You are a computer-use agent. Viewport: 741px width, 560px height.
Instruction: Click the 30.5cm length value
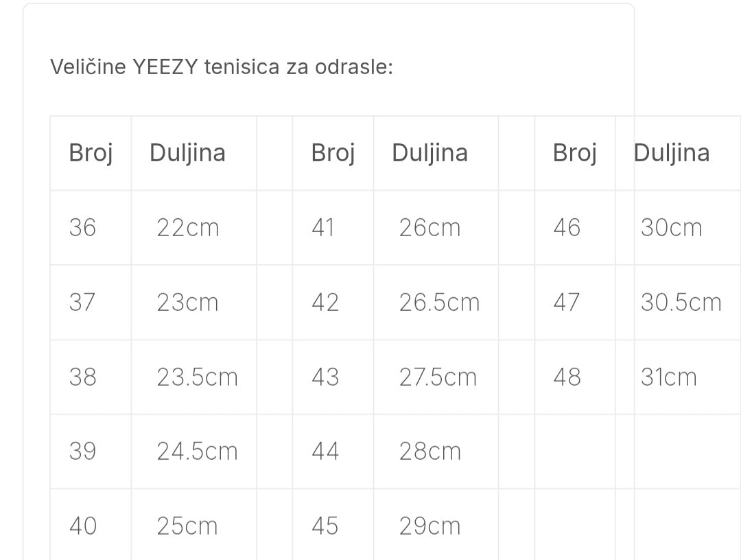click(x=681, y=303)
